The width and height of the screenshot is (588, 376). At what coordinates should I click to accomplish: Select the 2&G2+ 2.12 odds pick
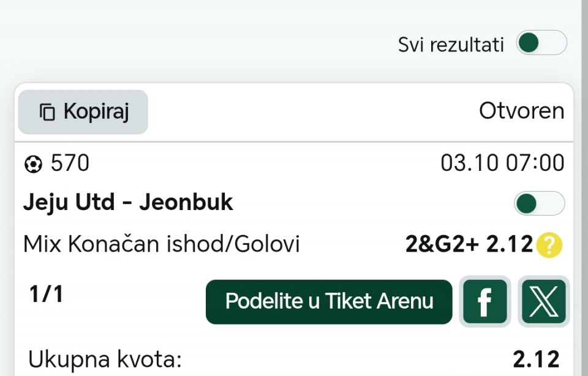(x=469, y=245)
